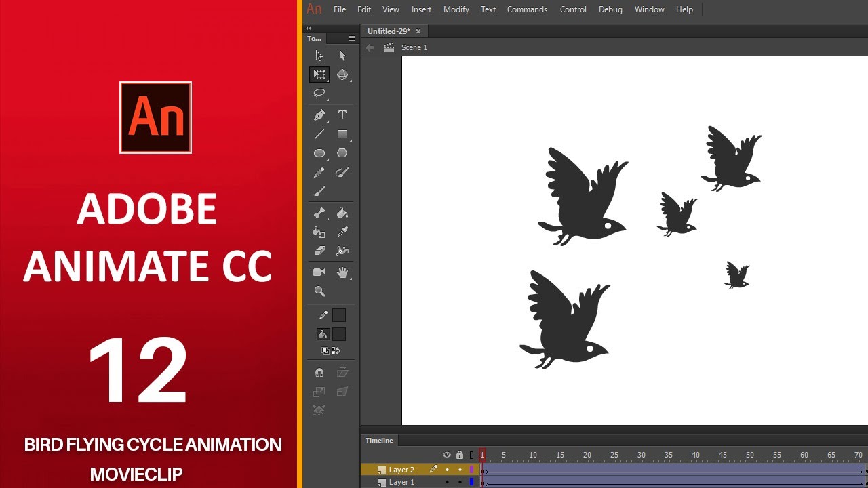Select the Selection arrow tool
868x488 pixels.
point(319,56)
